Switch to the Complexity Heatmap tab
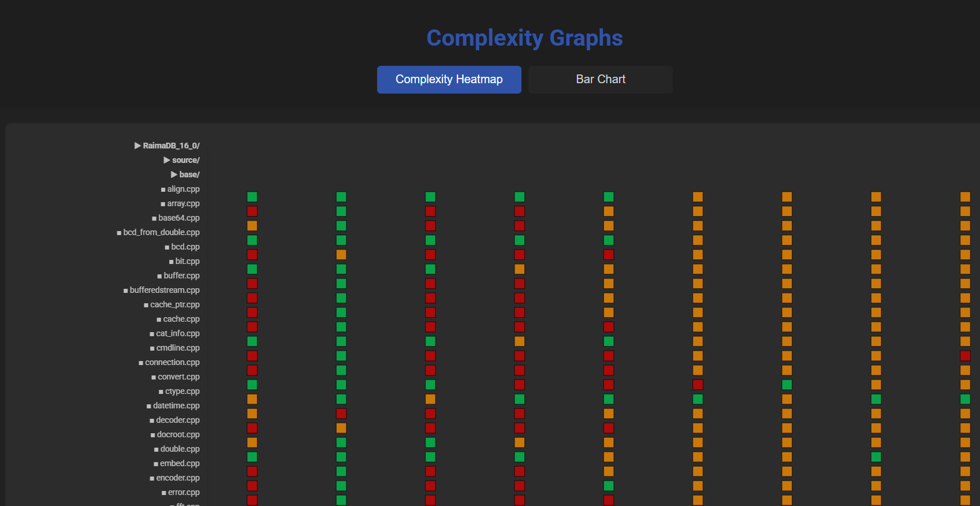The height and width of the screenshot is (506, 980). pyautogui.click(x=449, y=79)
